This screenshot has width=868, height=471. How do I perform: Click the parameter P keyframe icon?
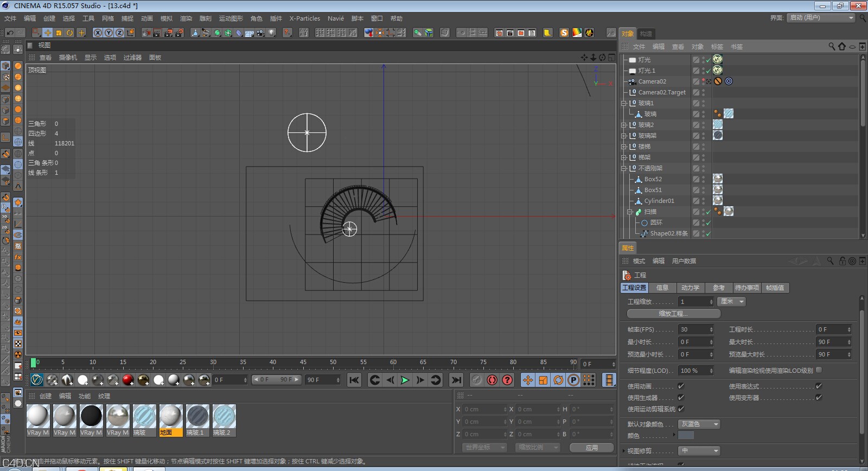[x=573, y=380]
